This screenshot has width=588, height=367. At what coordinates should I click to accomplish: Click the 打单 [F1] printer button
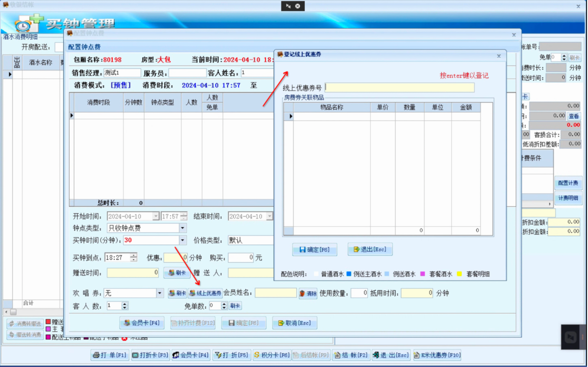pos(110,355)
